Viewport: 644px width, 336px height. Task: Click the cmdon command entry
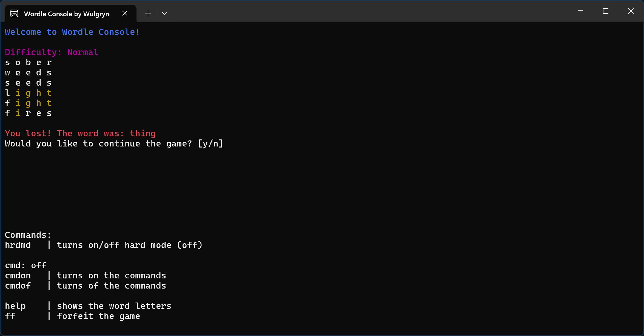(85, 276)
